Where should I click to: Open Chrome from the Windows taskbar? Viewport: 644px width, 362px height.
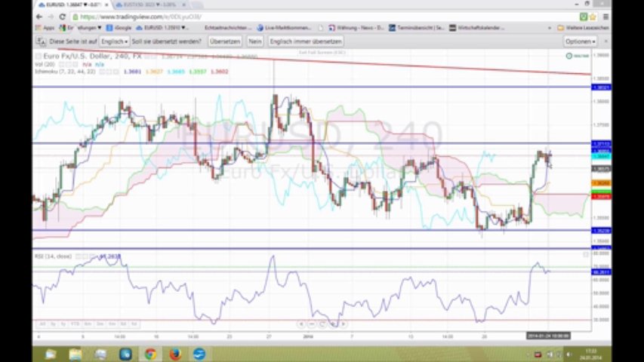point(150,354)
